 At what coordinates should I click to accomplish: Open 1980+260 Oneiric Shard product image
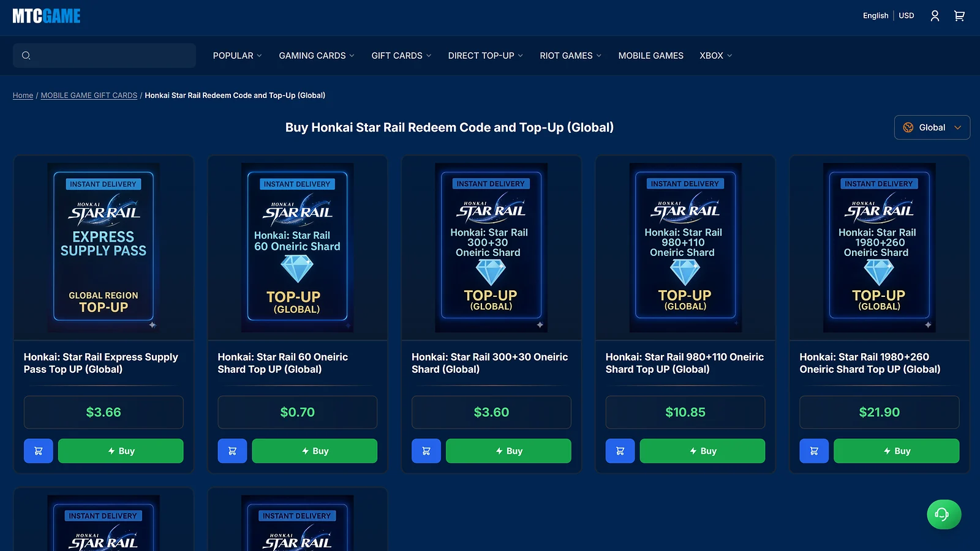click(880, 247)
